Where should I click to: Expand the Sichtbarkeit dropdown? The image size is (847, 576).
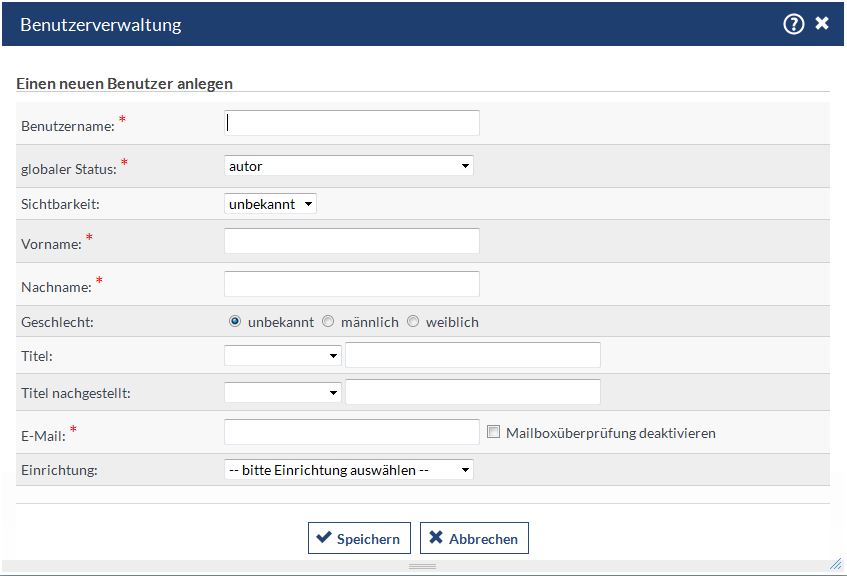270,204
